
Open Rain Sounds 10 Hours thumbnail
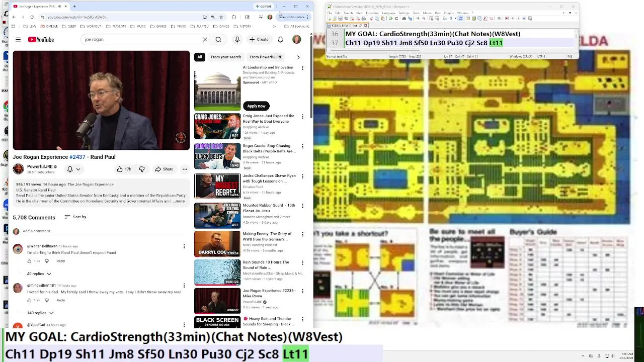pos(217,272)
